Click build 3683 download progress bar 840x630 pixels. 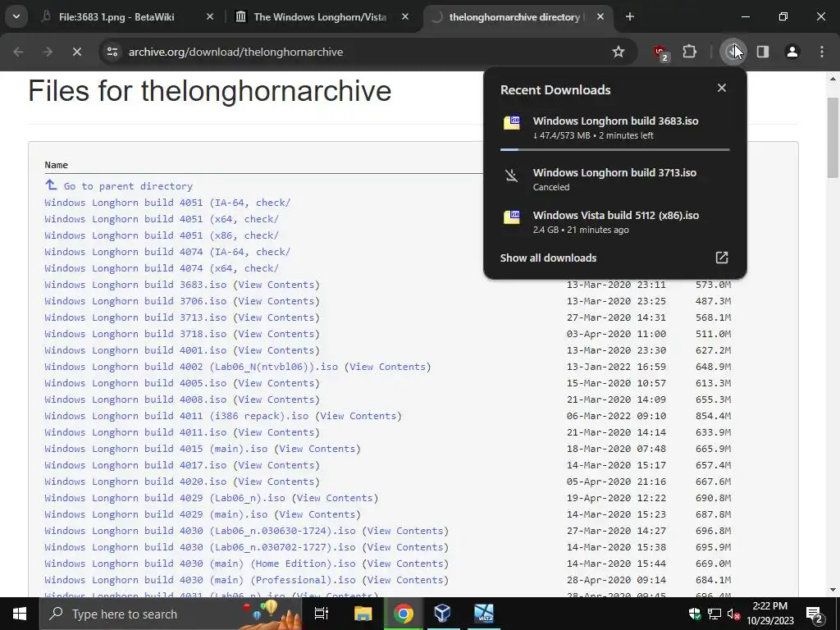click(x=615, y=149)
